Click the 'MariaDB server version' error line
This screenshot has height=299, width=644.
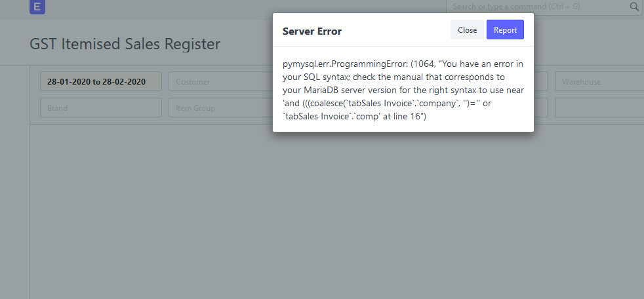pos(346,90)
